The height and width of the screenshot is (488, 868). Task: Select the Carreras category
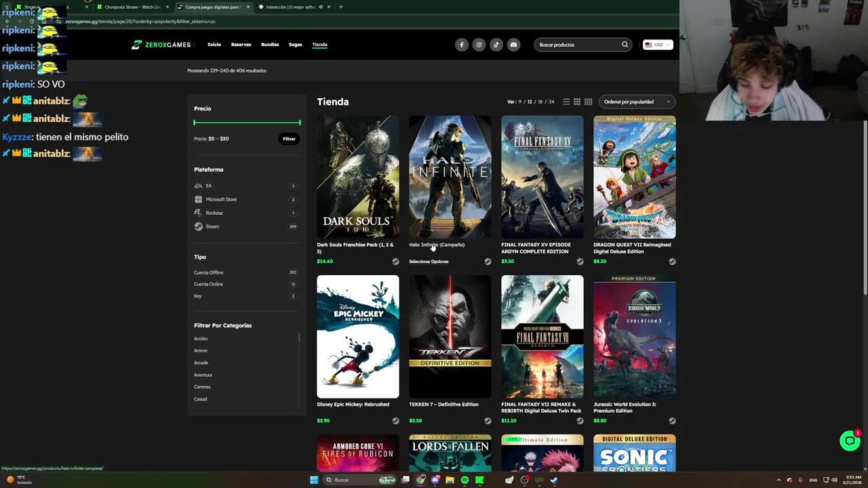coord(202,387)
